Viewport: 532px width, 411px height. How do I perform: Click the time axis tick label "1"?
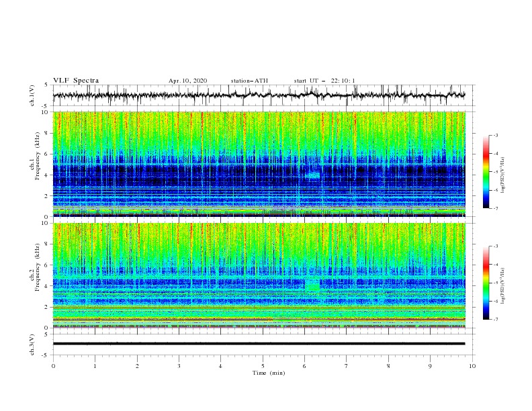[95, 366]
